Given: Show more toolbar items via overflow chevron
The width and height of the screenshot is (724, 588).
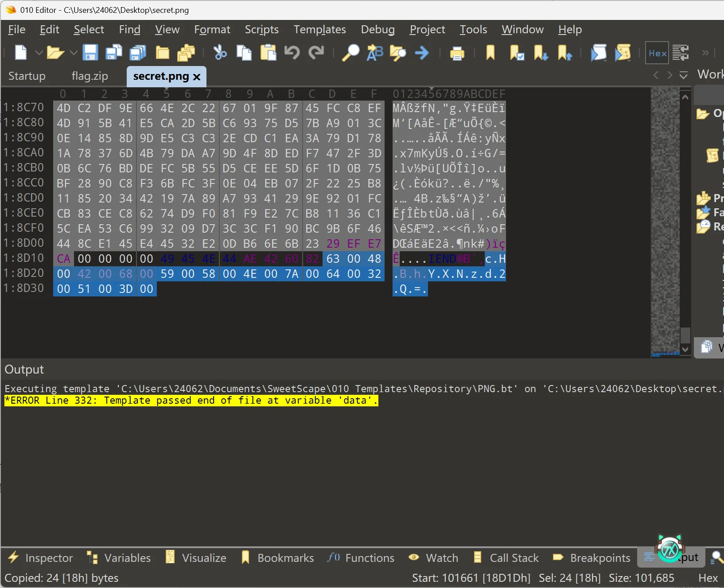Looking at the screenshot, I should [705, 53].
